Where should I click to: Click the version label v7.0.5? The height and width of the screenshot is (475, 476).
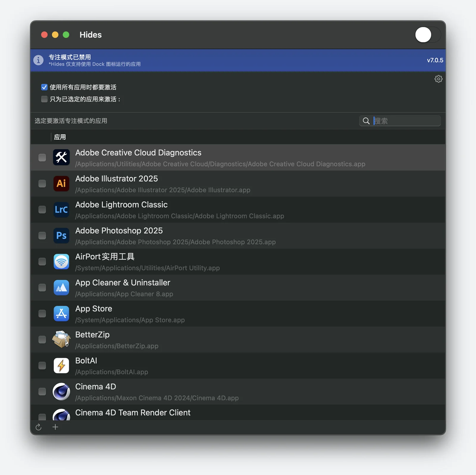pos(435,60)
